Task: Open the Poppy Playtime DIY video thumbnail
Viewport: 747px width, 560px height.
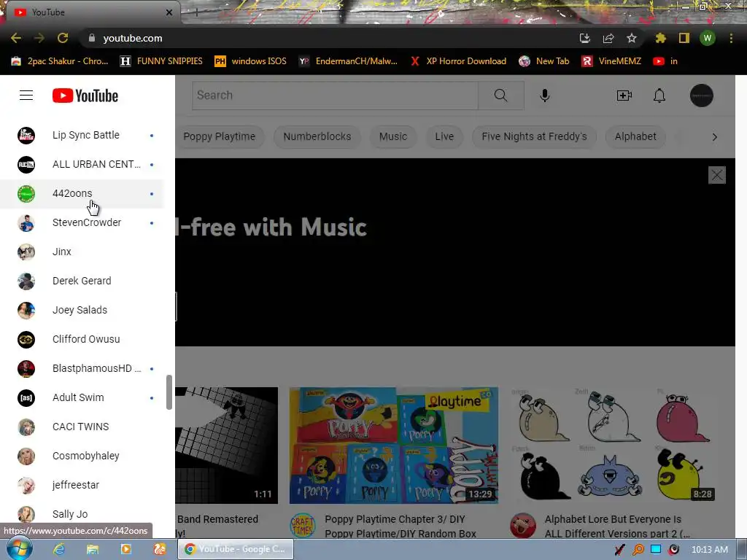Action: [x=393, y=446]
